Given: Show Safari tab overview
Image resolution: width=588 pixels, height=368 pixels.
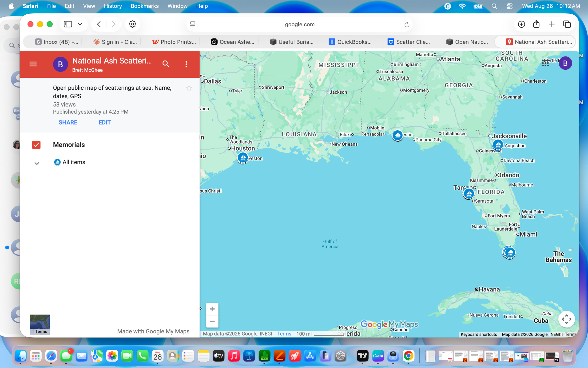Looking at the screenshot, I should coord(567,24).
